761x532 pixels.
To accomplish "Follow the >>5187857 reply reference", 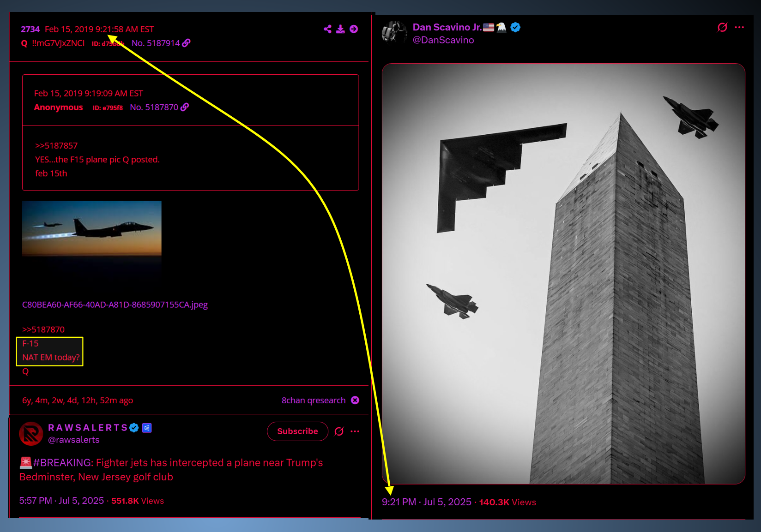I will click(56, 145).
